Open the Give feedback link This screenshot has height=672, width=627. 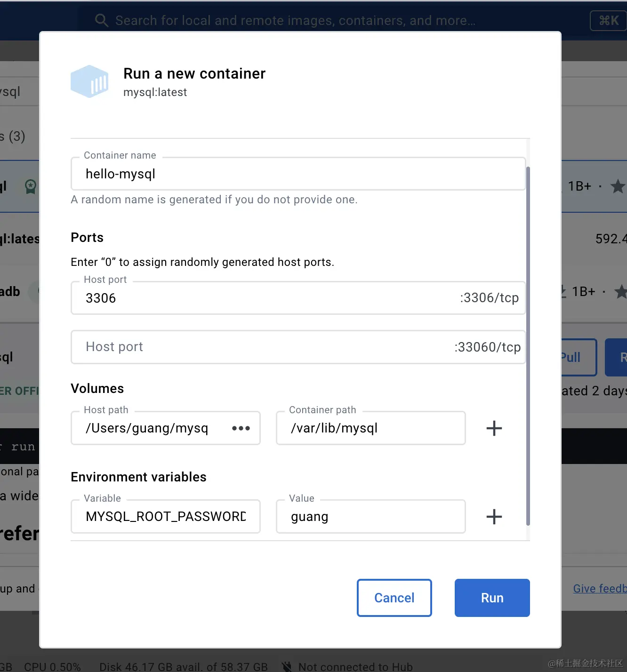point(600,589)
